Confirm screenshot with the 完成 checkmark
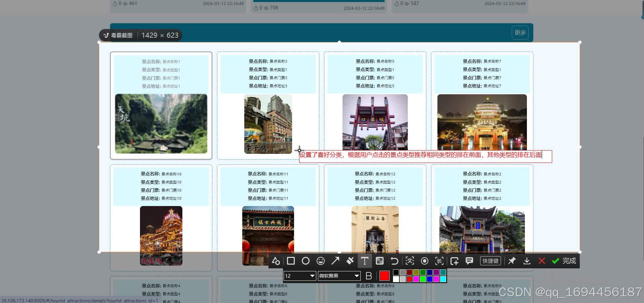 point(564,261)
